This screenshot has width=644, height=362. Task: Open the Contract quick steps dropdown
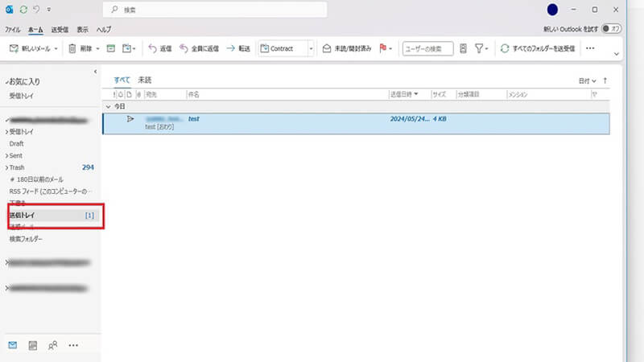click(x=311, y=48)
